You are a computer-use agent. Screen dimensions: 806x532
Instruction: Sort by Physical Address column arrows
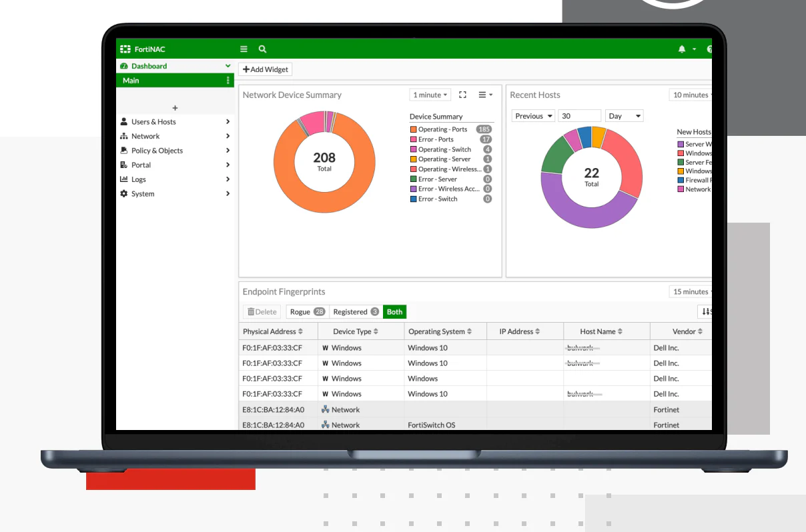coord(300,331)
